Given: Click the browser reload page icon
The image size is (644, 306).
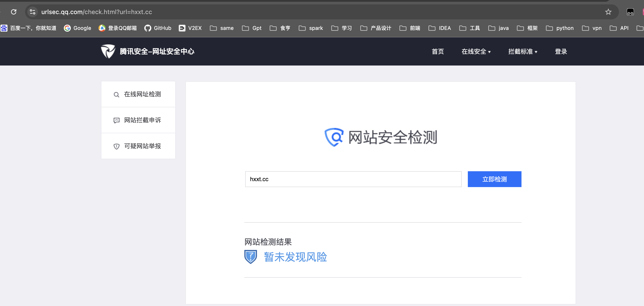Looking at the screenshot, I should point(14,12).
